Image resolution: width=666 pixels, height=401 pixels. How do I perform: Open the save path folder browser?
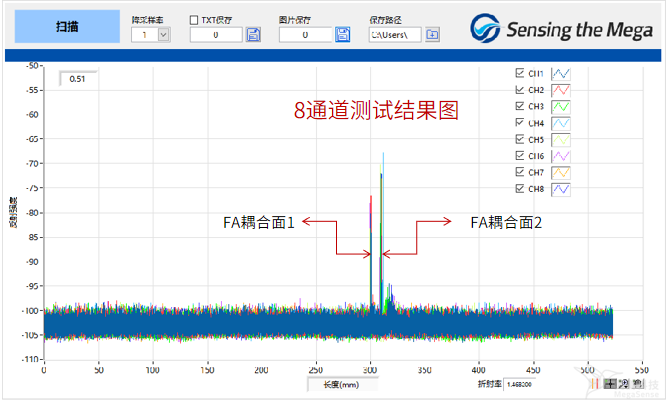[432, 35]
